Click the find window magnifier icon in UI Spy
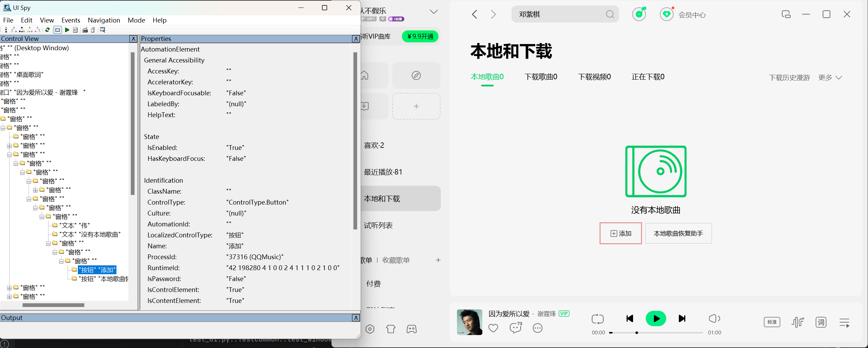Image resolution: width=868 pixels, height=348 pixels. [x=102, y=30]
